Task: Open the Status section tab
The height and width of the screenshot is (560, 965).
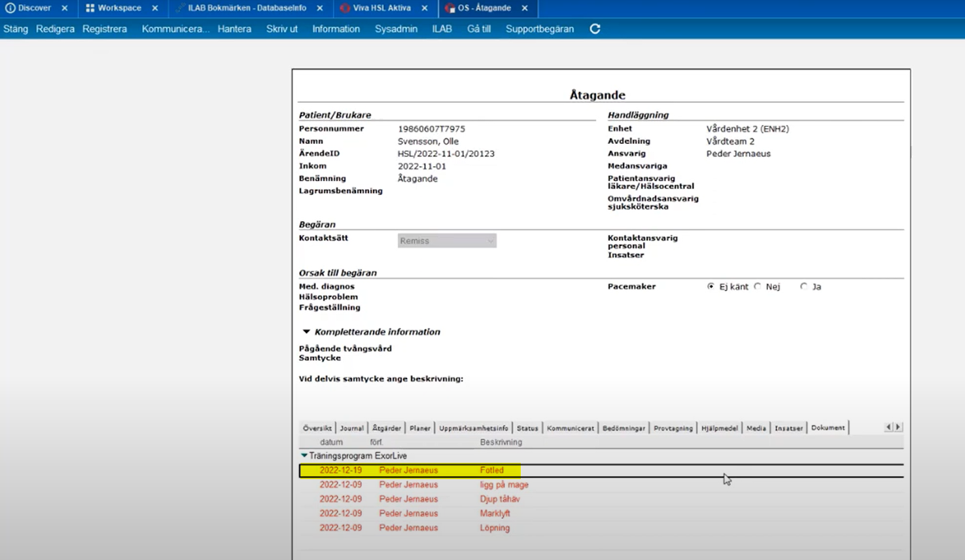Action: [527, 428]
